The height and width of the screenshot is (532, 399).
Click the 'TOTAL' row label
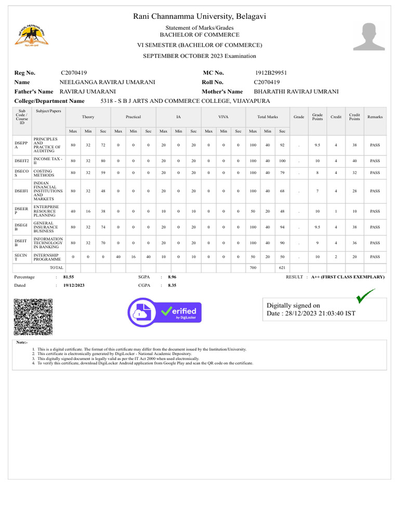[57, 268]
